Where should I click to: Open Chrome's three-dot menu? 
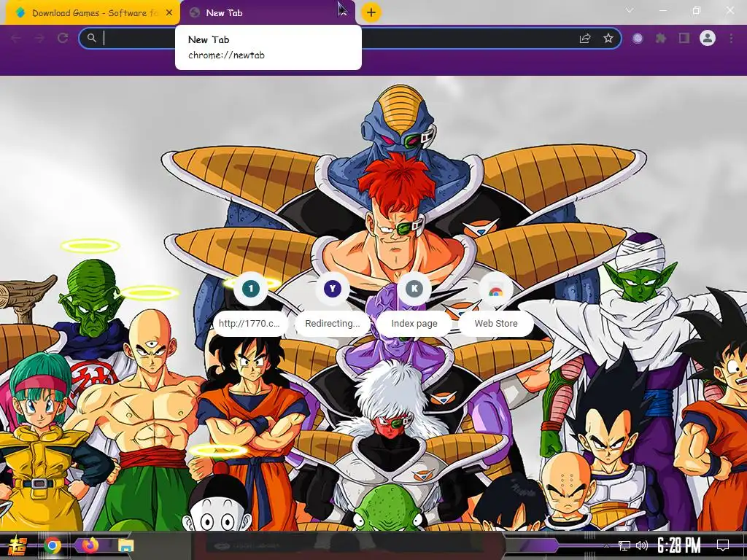[731, 38]
